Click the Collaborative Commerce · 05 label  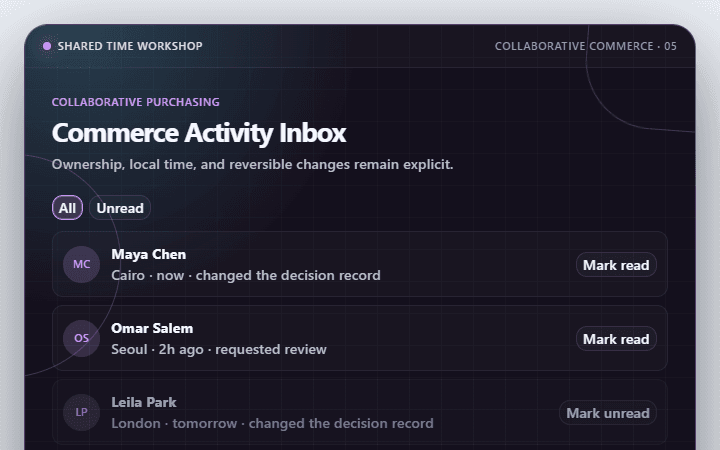pos(585,46)
